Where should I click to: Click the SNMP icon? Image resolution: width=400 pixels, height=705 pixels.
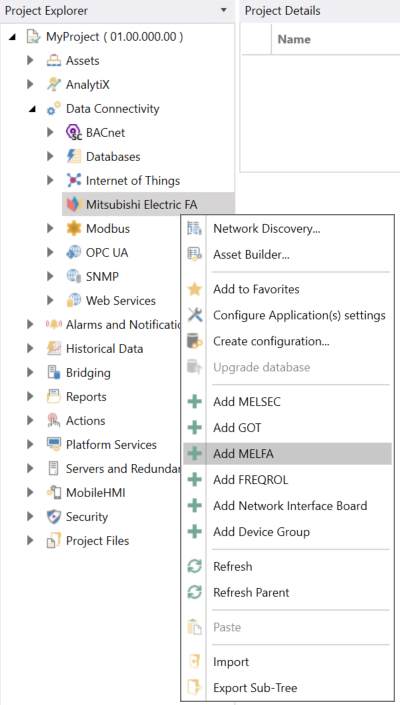74,277
